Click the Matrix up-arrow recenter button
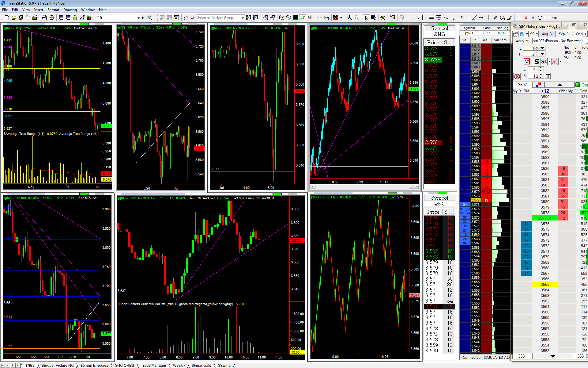The height and width of the screenshot is (368, 588). point(560,85)
